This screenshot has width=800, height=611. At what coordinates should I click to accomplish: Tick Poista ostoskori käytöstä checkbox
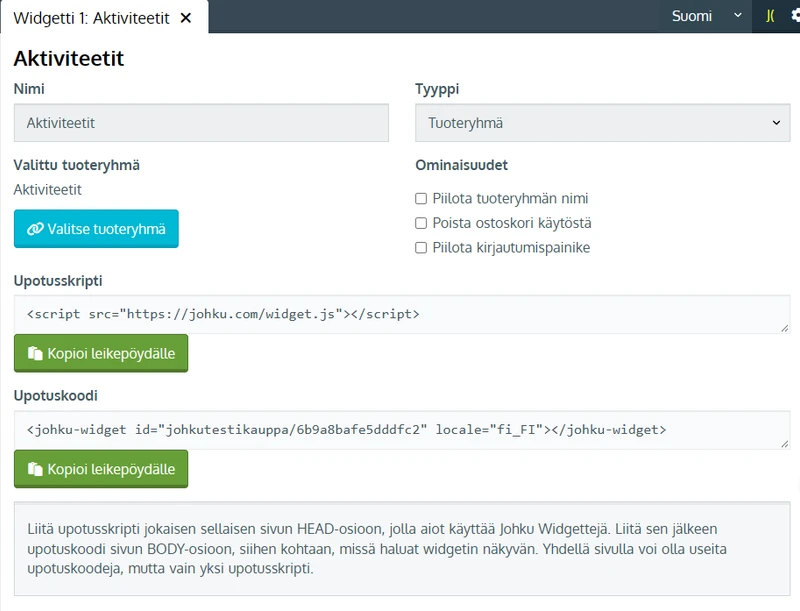pos(421,223)
